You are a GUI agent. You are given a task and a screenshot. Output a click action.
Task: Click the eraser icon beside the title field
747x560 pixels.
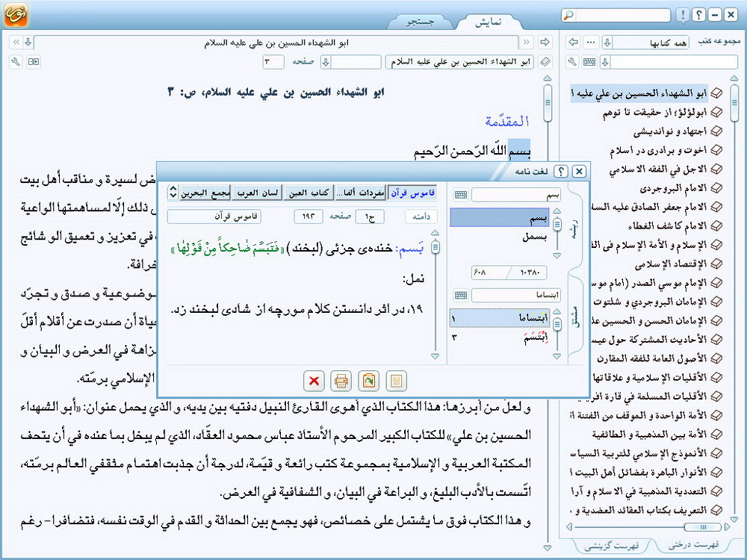click(x=545, y=62)
